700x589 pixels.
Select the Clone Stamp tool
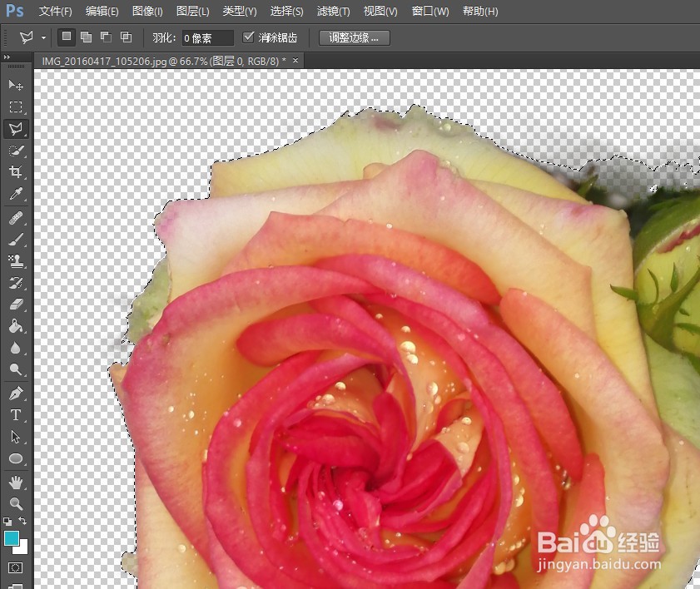point(16,261)
